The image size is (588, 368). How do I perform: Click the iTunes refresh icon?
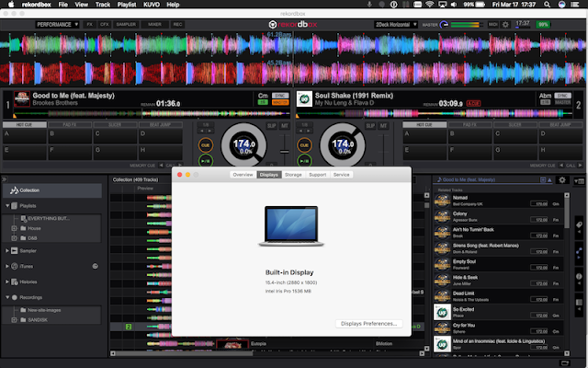point(96,266)
